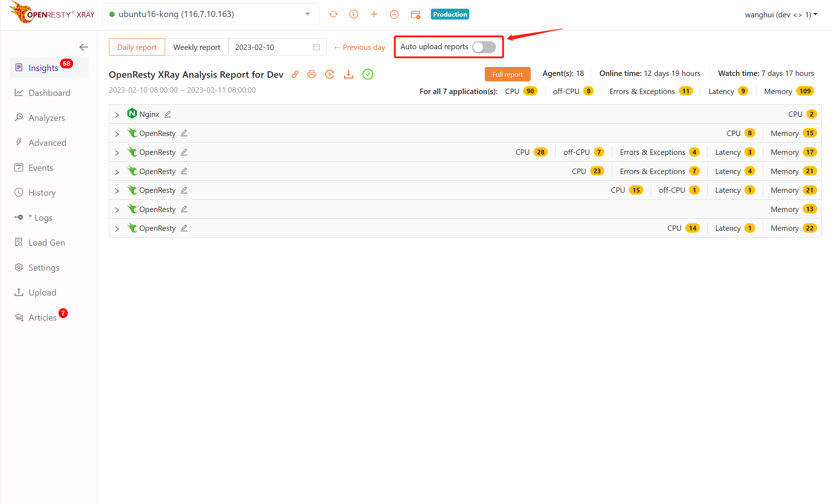Collapse the sidebar with the left arrow

pos(84,47)
